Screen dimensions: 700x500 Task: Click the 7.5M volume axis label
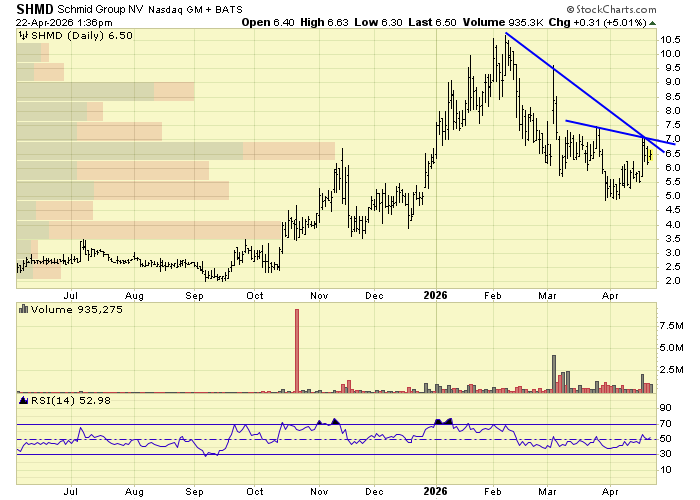click(671, 326)
